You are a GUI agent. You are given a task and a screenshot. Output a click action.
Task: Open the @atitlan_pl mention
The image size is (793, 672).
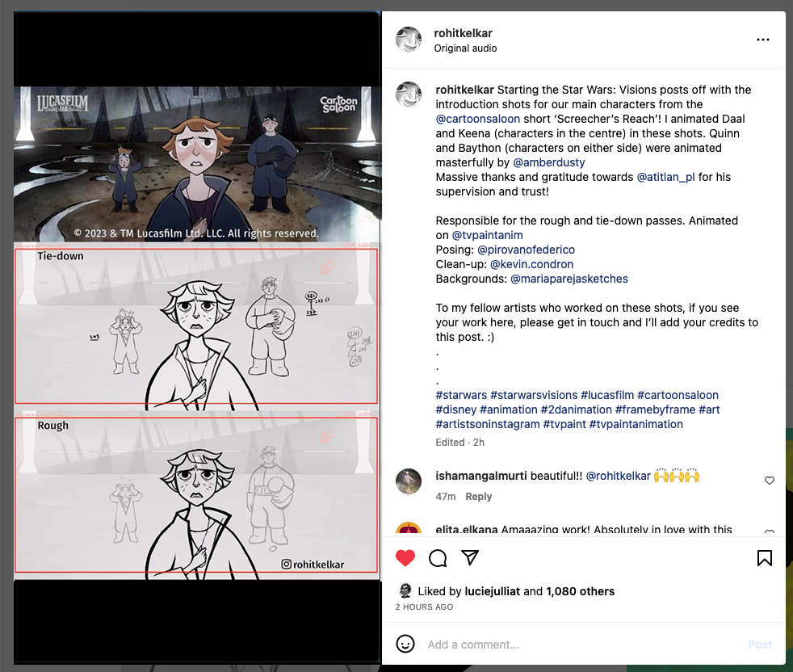pos(665,177)
